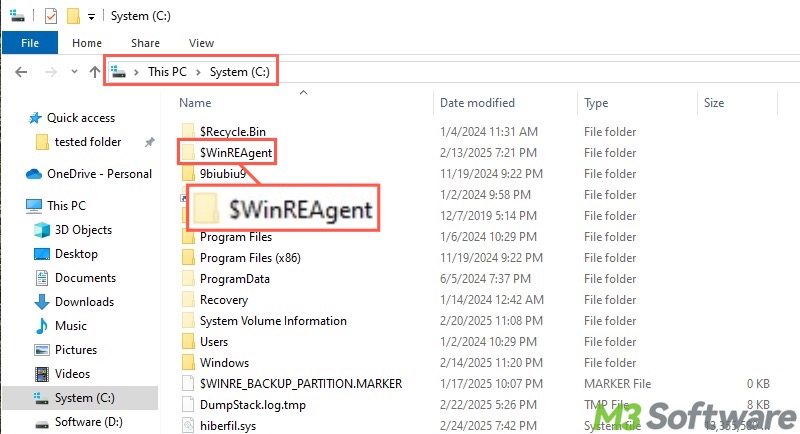Open Music in navigation pane

[70, 326]
